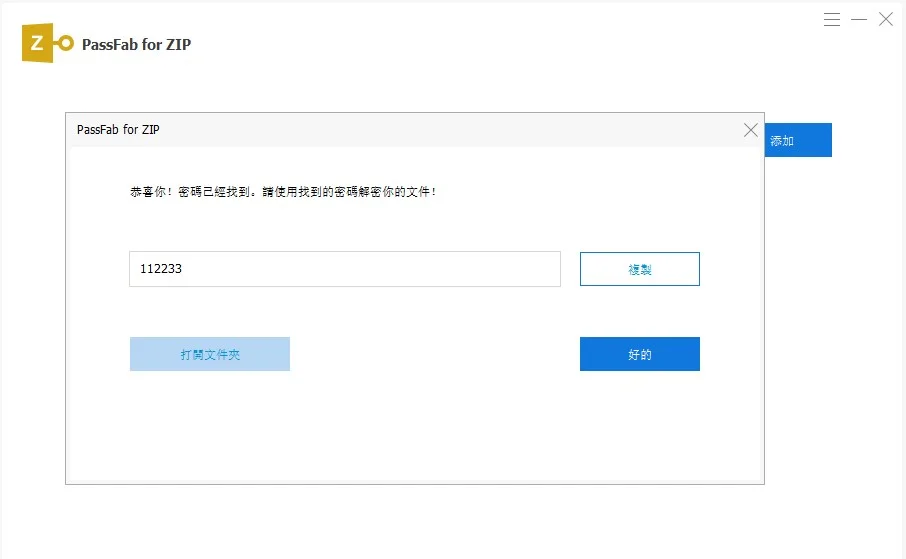Image resolution: width=906 pixels, height=559 pixels.
Task: Close the PassFab main window
Action: (885, 20)
